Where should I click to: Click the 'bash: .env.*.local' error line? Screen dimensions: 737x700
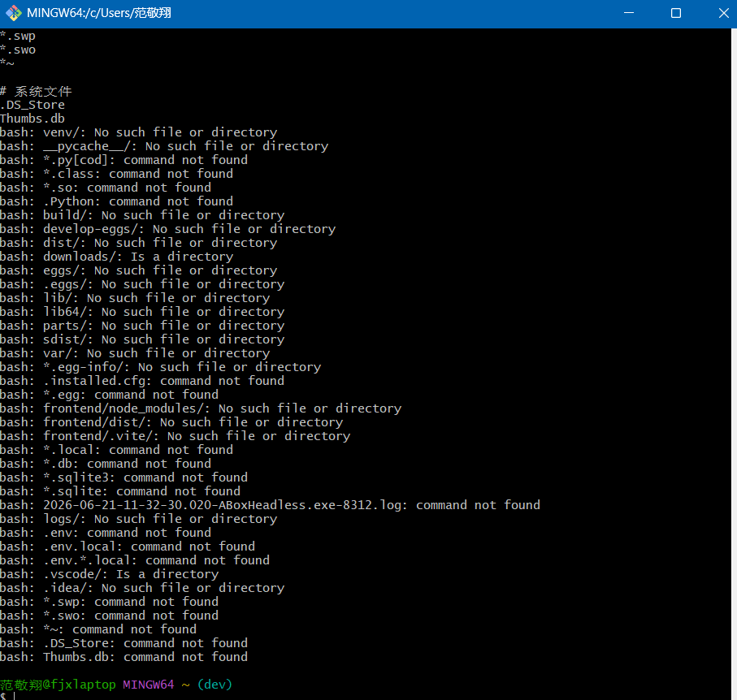(x=135, y=560)
